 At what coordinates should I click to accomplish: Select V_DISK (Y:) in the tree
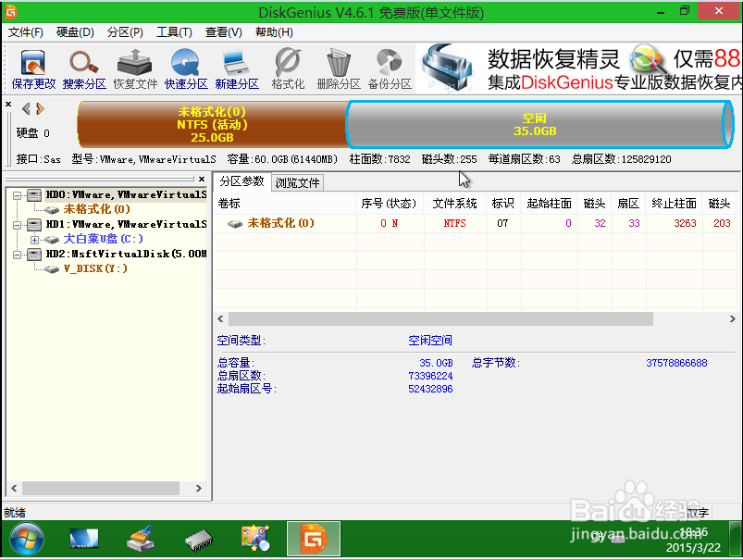95,268
